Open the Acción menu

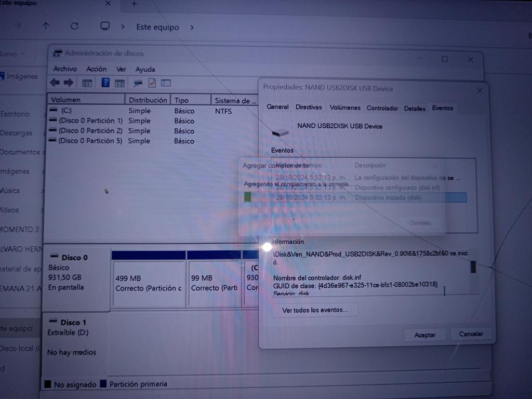(x=97, y=69)
